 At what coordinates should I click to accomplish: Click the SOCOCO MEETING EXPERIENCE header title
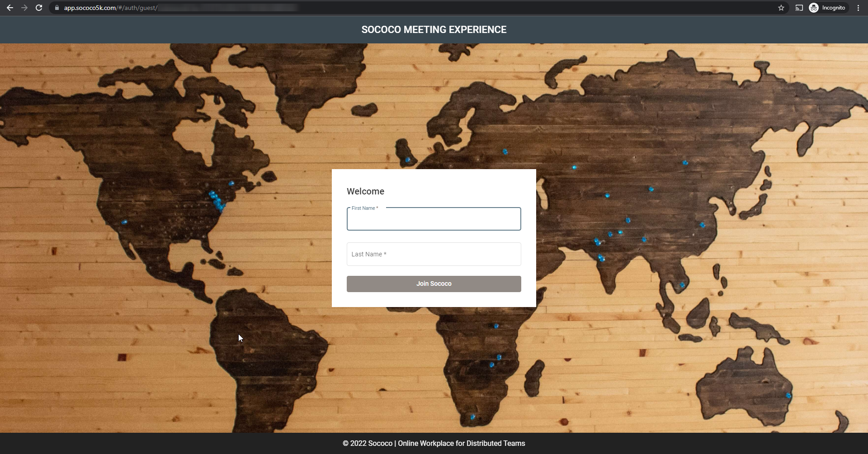tap(434, 30)
